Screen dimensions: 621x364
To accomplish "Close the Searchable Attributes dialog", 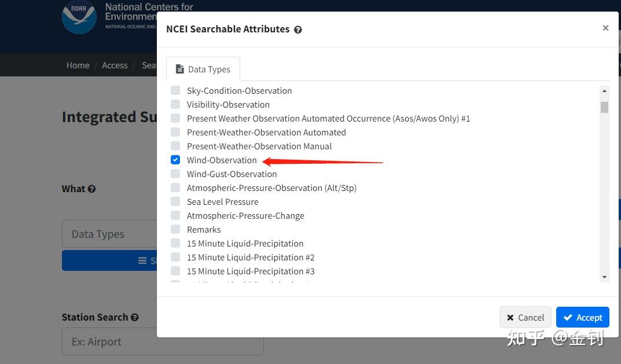I will pyautogui.click(x=605, y=28).
